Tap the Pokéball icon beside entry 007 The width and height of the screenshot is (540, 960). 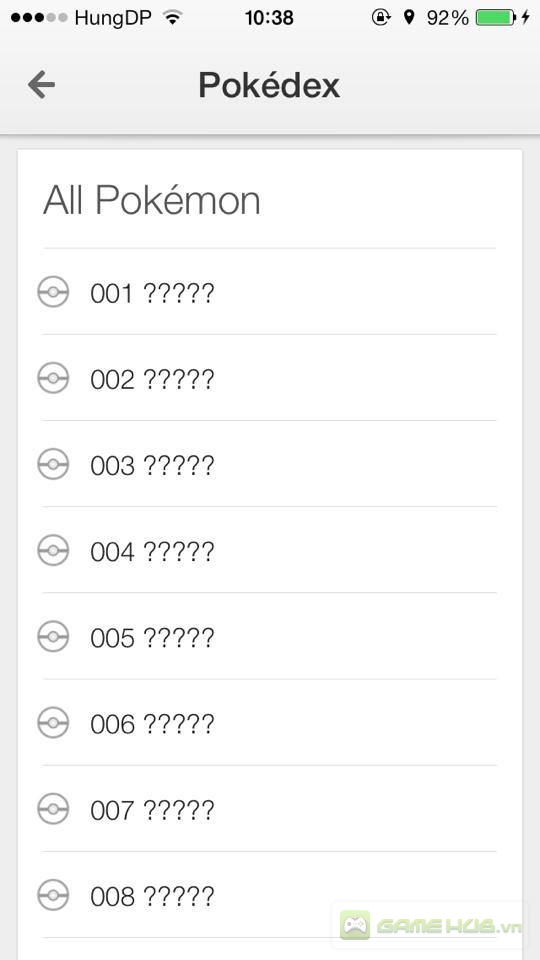(x=53, y=809)
